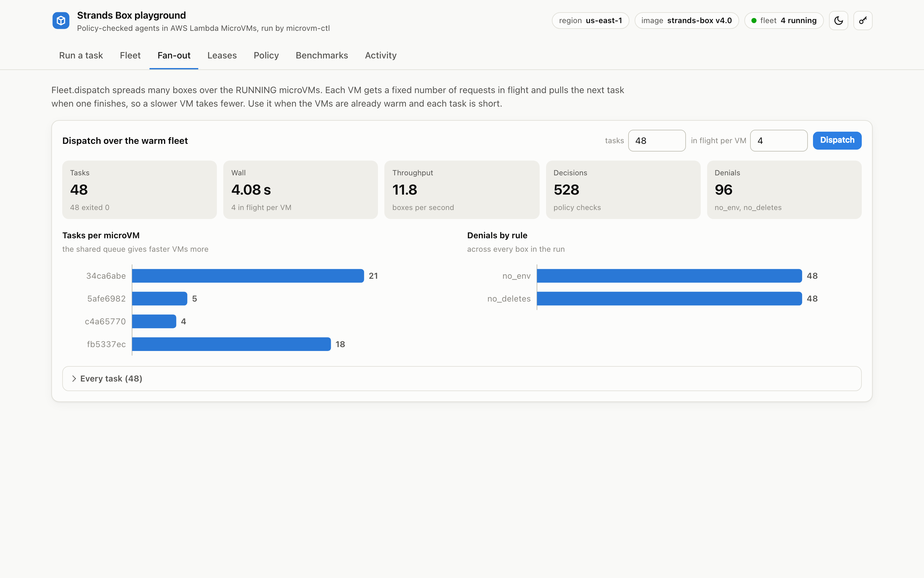Open the Policy tab
Screen dimensions: 924x578
266,56
